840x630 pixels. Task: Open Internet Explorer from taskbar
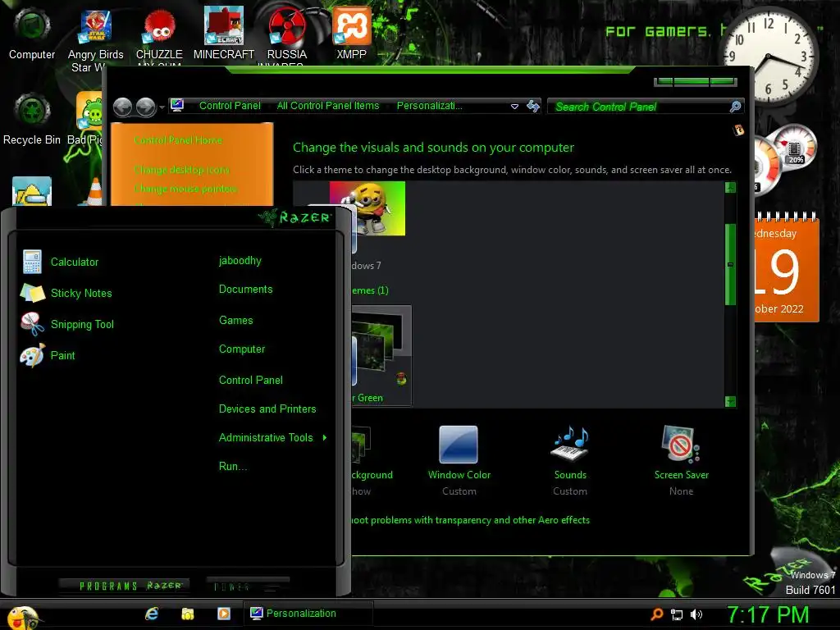tap(152, 614)
